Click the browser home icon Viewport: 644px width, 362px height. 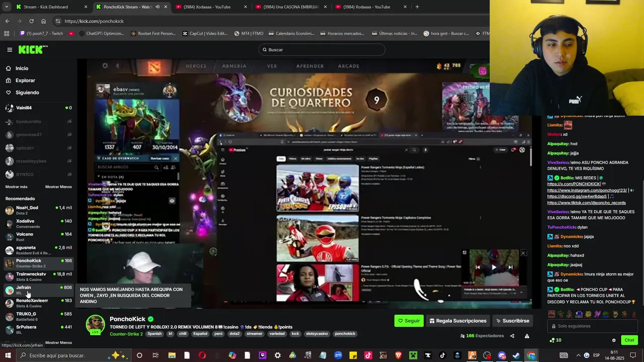pyautogui.click(x=43, y=21)
